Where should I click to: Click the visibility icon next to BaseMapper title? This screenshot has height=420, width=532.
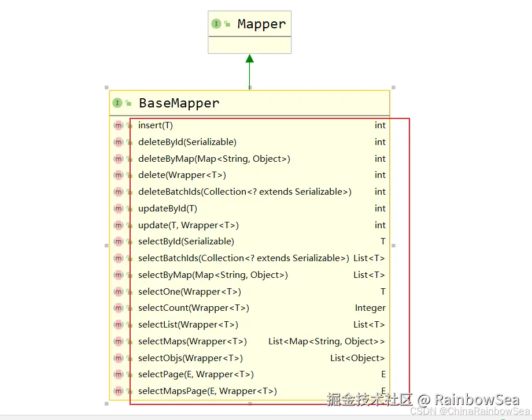pyautogui.click(x=128, y=103)
